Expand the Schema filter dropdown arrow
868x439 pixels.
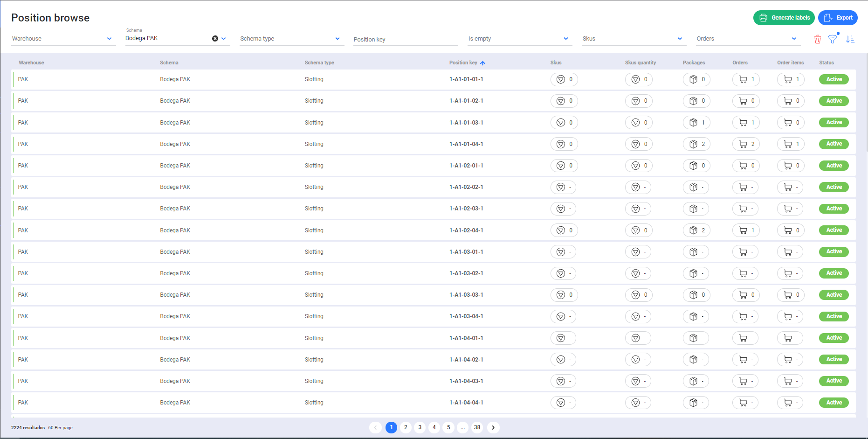224,39
